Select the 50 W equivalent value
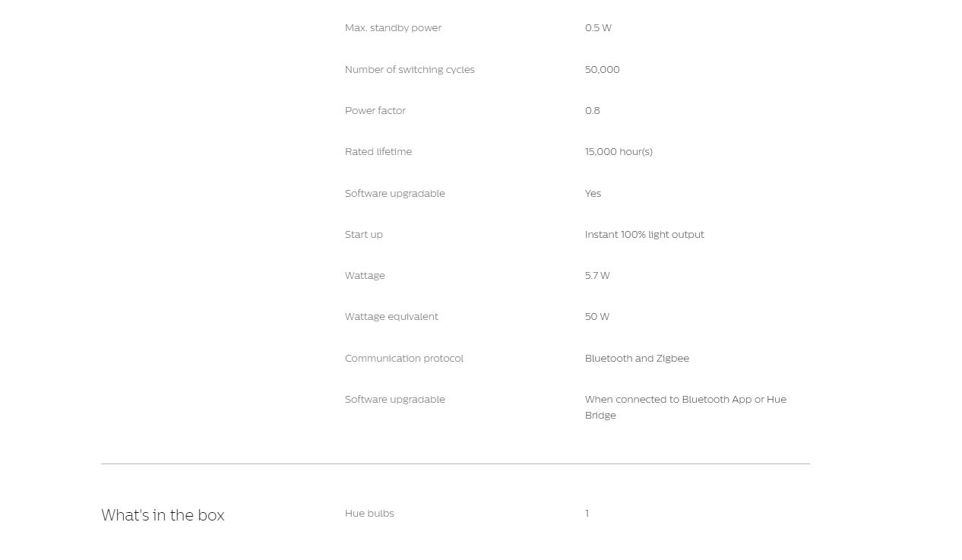Viewport: 962px width, 560px height. [x=597, y=317]
